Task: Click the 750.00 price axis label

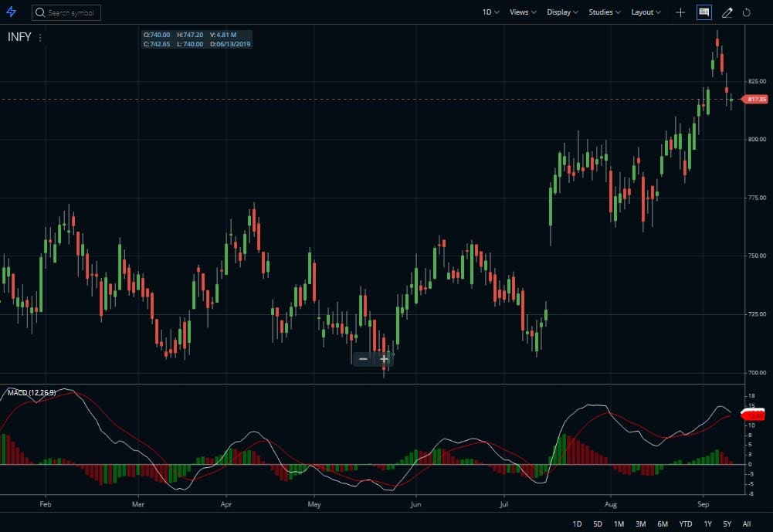Action: [757, 256]
